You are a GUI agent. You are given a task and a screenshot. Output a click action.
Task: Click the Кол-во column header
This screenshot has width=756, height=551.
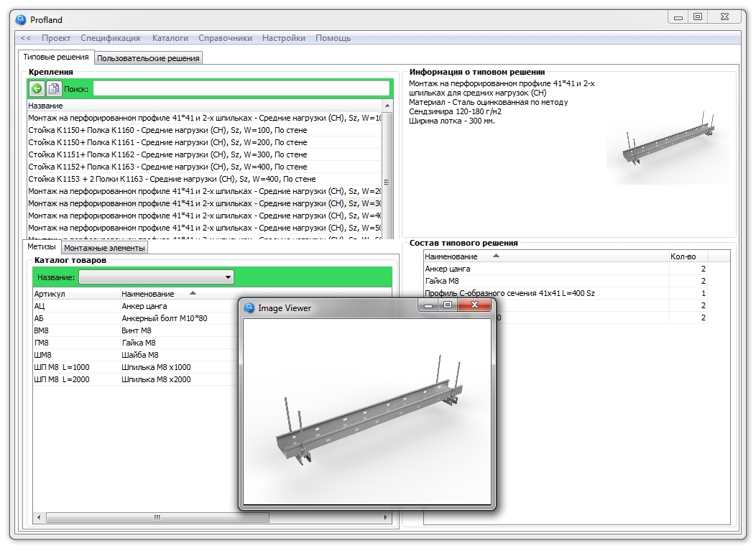tap(688, 256)
